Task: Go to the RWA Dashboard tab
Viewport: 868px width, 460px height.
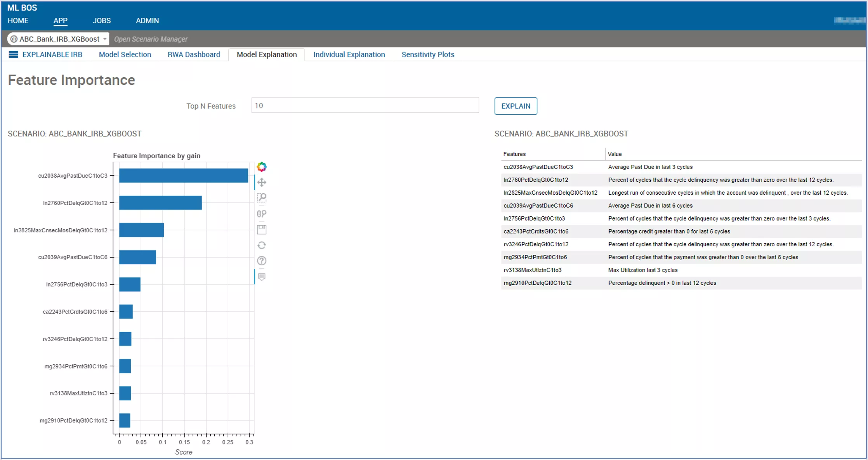Action: tap(194, 54)
